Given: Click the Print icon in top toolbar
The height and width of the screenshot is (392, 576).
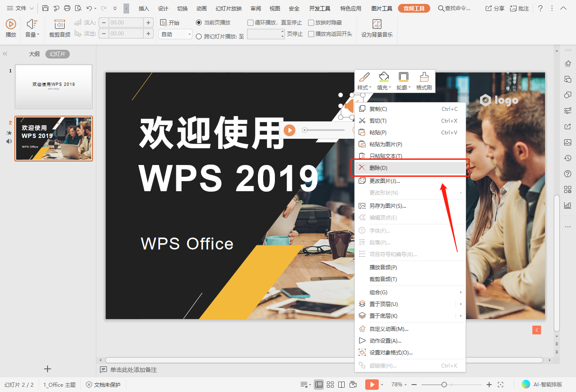Looking at the screenshot, I should pyautogui.click(x=67, y=8).
